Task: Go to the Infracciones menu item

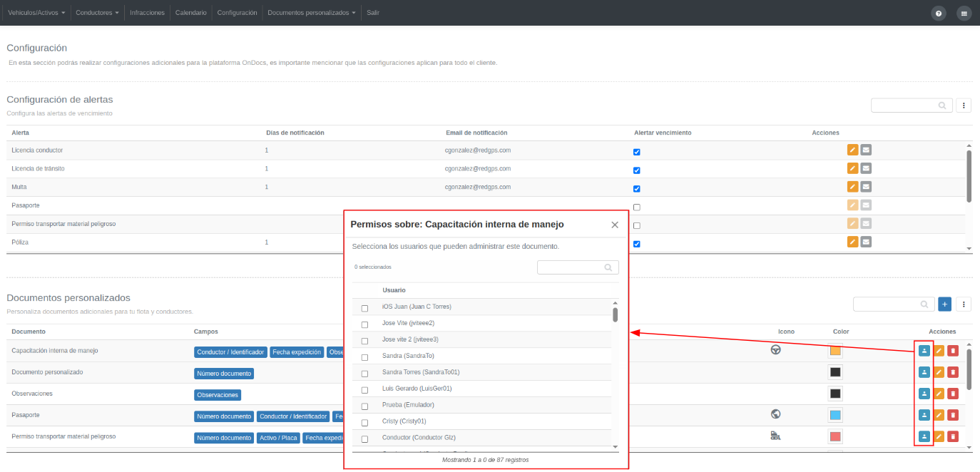Action: 147,13
